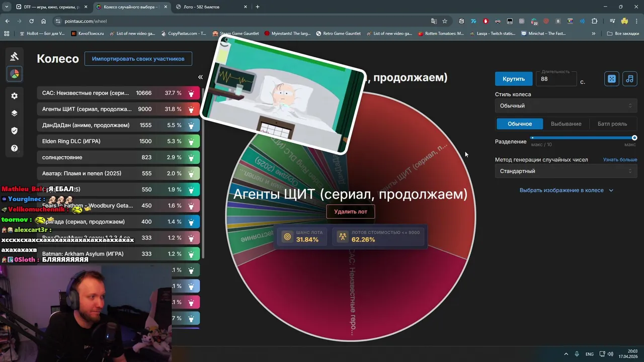
Task: Open the help question-mark icon
Action: pyautogui.click(x=14, y=148)
